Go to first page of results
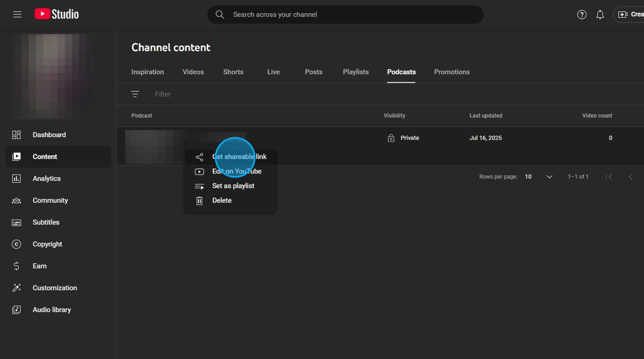This screenshot has height=359, width=644. 609,177
